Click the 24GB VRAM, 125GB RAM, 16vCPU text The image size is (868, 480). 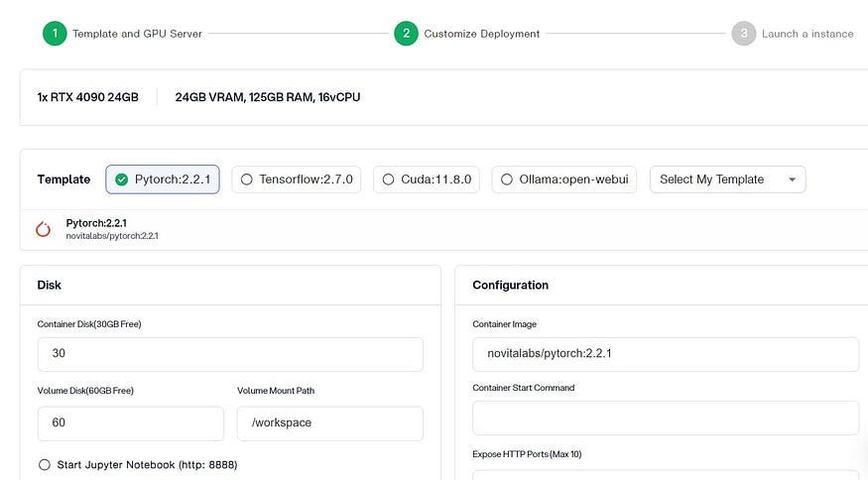pyautogui.click(x=268, y=97)
